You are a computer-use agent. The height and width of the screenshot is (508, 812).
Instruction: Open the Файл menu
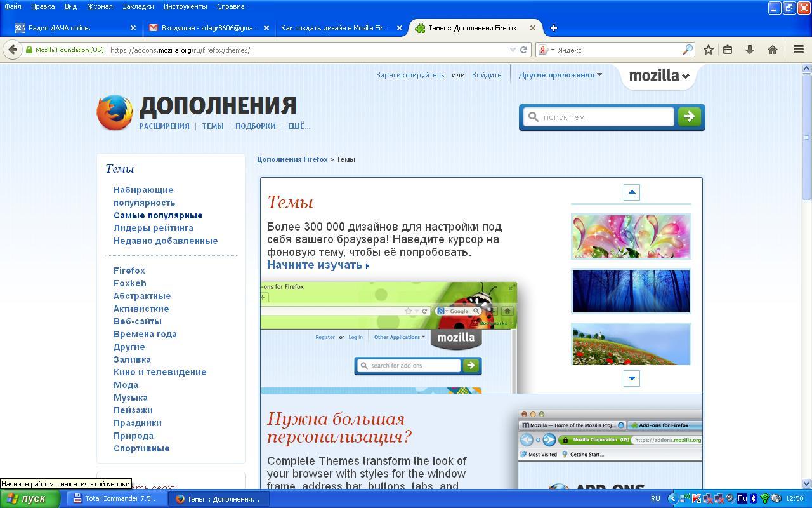click(13, 6)
